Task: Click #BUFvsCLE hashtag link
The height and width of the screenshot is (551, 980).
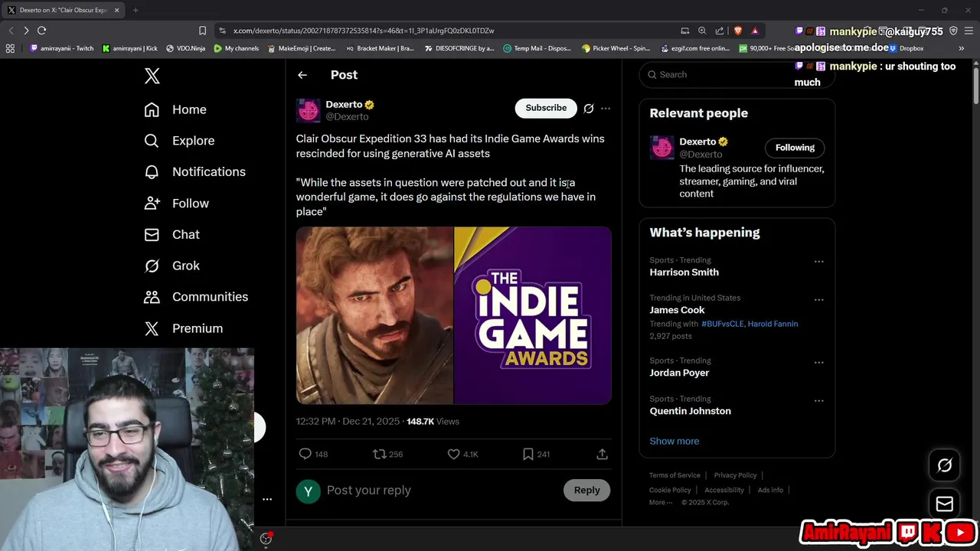Action: [722, 324]
